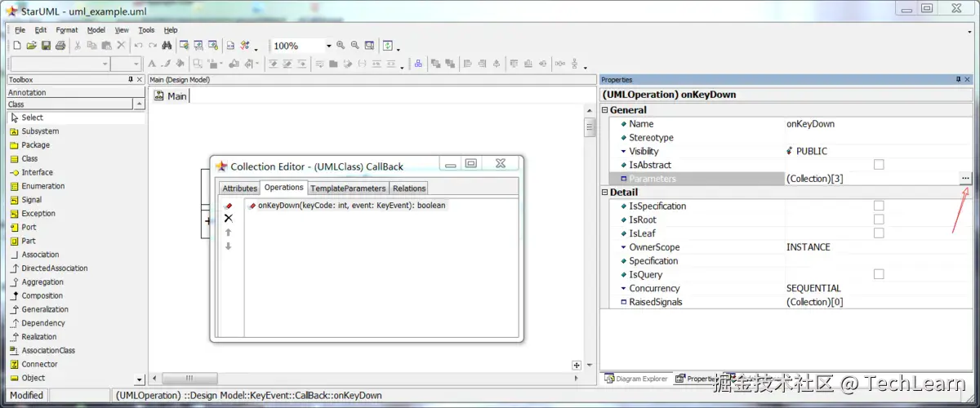Image resolution: width=980 pixels, height=408 pixels.
Task: Click the Open file toolbar icon
Action: pos(31,46)
